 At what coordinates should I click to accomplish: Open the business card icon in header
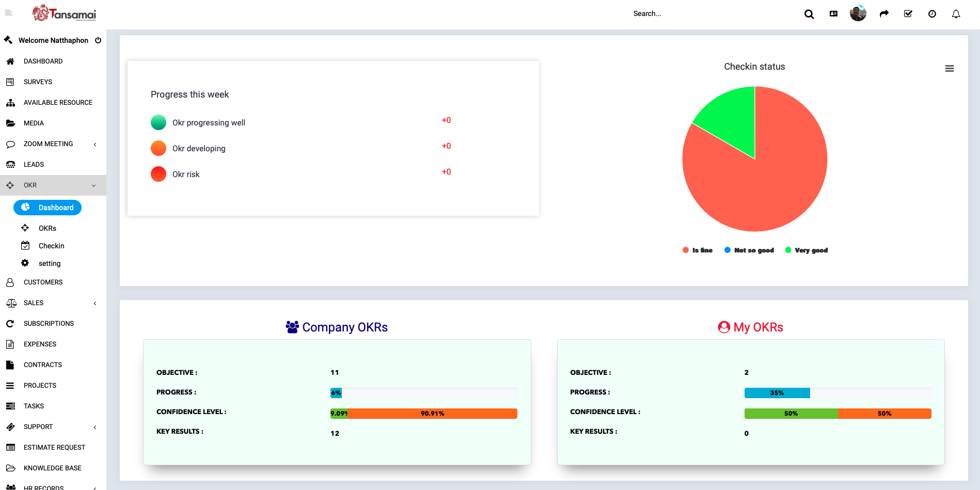(x=833, y=14)
